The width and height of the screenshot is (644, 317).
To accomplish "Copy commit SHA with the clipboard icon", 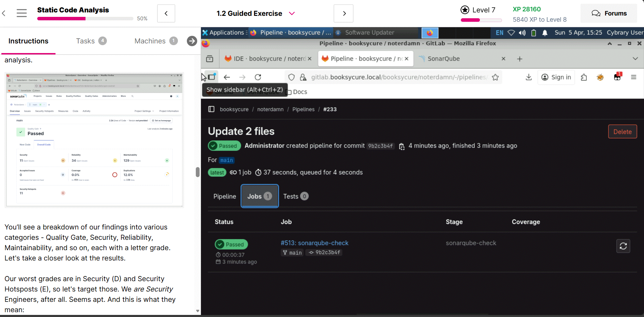I will (402, 146).
